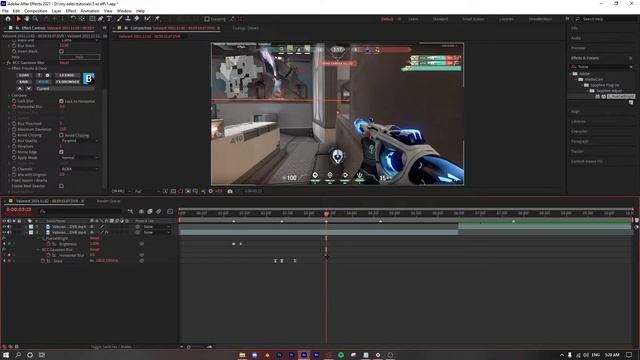Select the Clone Stamp tool
640x360 pixels.
128,19
